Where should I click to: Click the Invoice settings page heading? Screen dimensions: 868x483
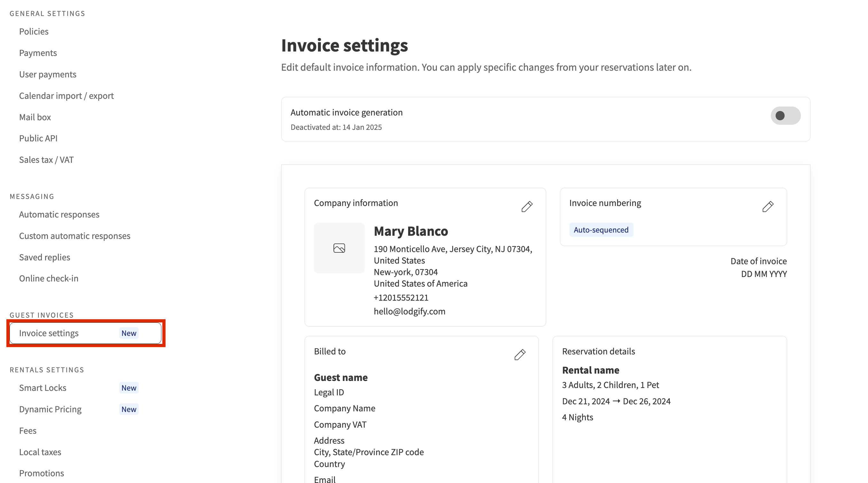tap(345, 45)
